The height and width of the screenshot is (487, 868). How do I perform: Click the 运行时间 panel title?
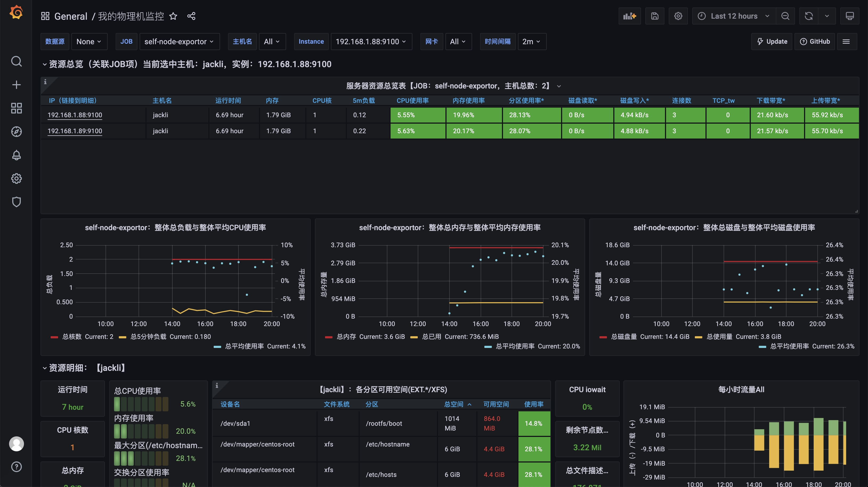click(72, 389)
